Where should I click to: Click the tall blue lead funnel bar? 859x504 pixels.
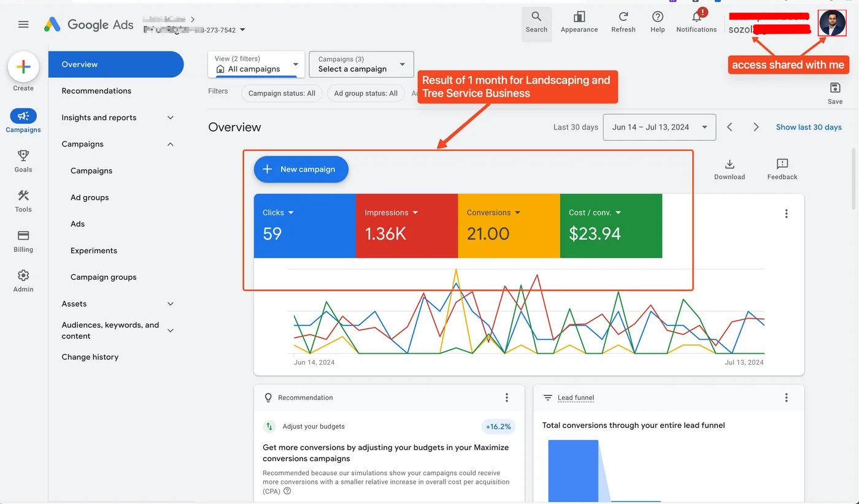tap(573, 471)
